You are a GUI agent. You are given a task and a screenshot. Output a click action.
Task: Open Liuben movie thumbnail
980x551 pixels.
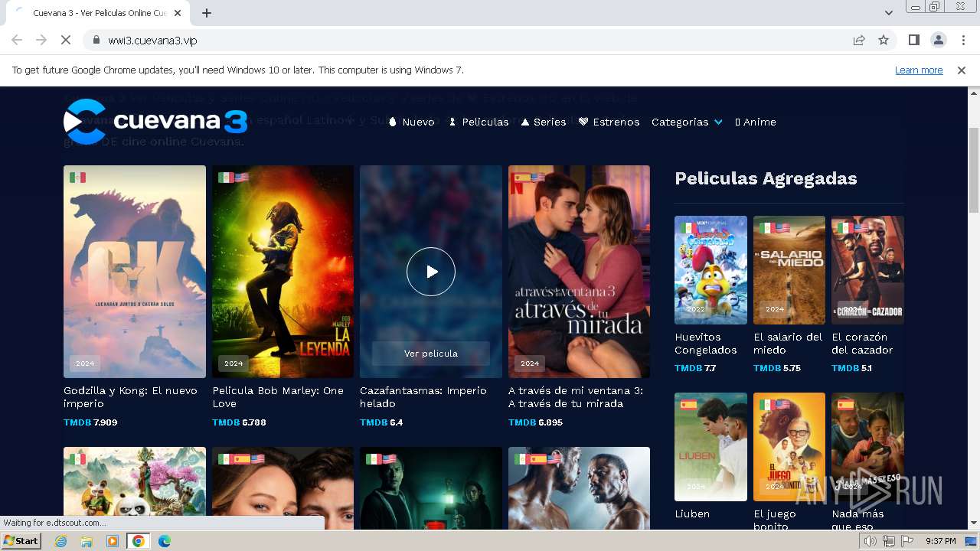click(x=710, y=447)
